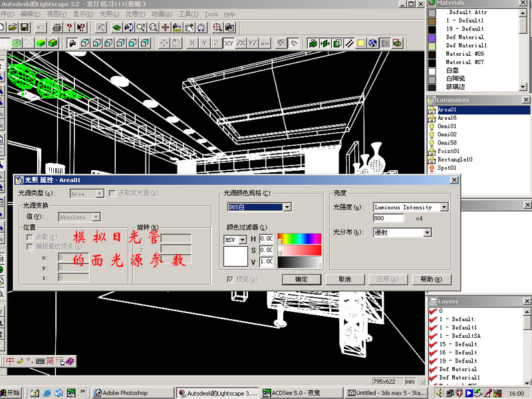Switch to outlined green cube shading mode
Image resolution: width=532 pixels, height=399 pixels.
(x=53, y=43)
